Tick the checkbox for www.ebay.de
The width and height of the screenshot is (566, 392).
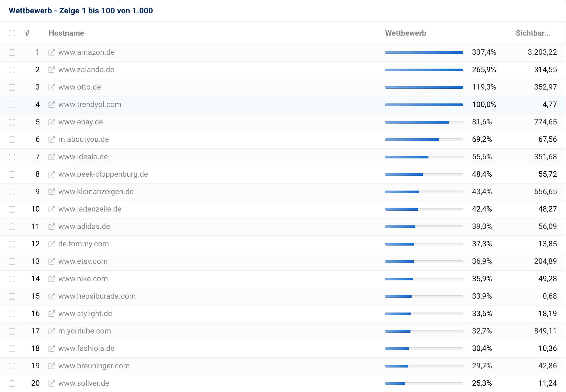(12, 122)
